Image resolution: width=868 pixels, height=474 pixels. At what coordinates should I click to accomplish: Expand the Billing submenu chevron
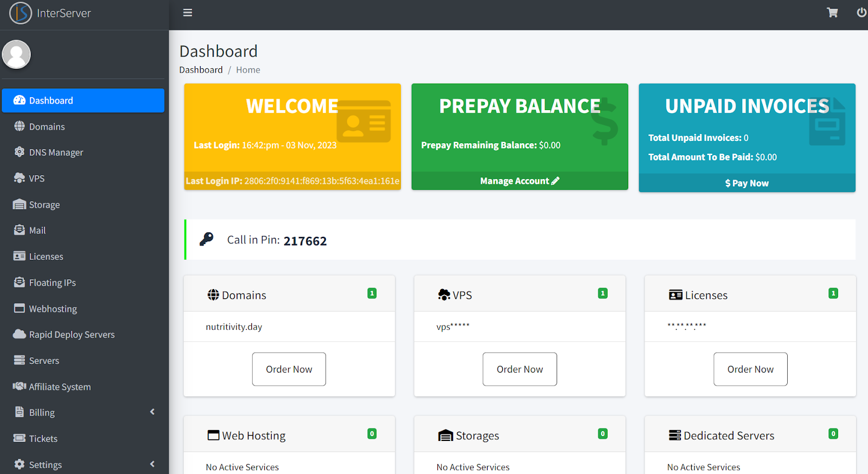coord(152,412)
